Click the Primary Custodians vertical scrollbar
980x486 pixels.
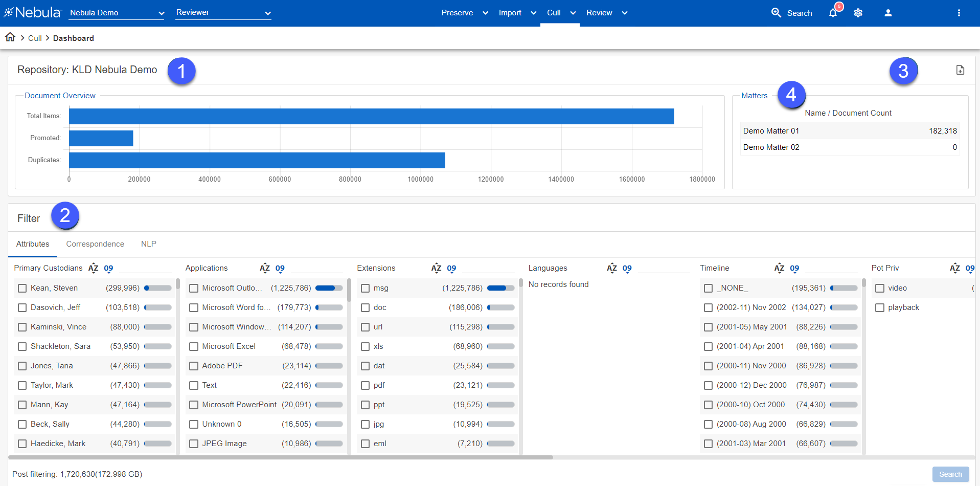(x=178, y=284)
